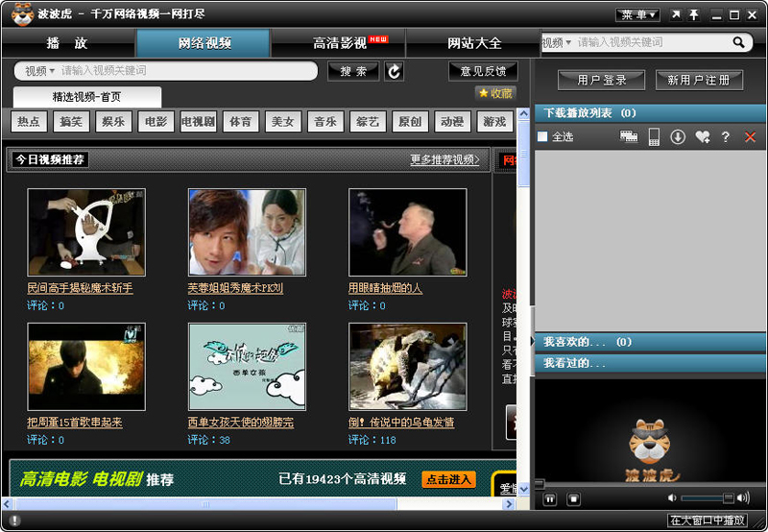Select the 音乐 category

[325, 122]
